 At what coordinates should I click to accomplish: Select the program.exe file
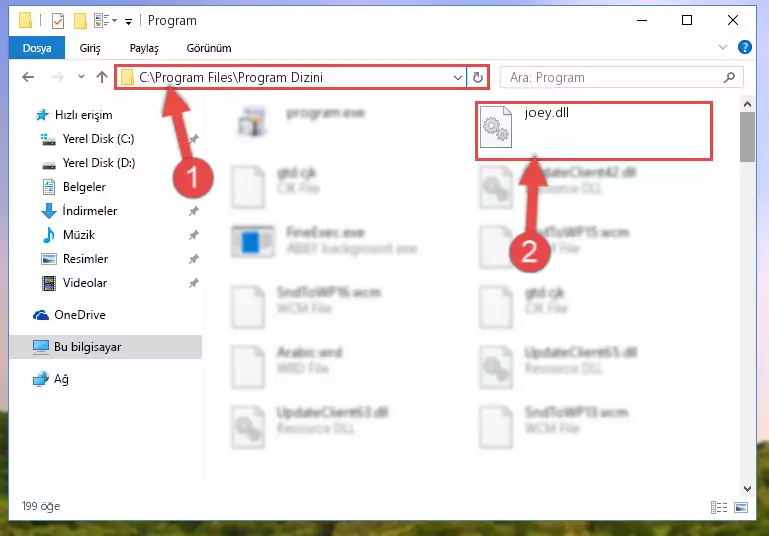pos(303,121)
